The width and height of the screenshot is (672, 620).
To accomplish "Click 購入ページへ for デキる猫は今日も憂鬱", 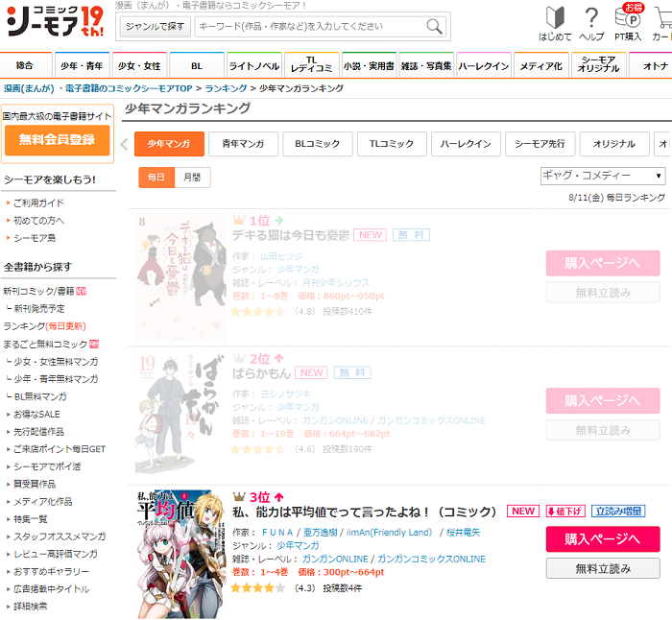I will (603, 263).
